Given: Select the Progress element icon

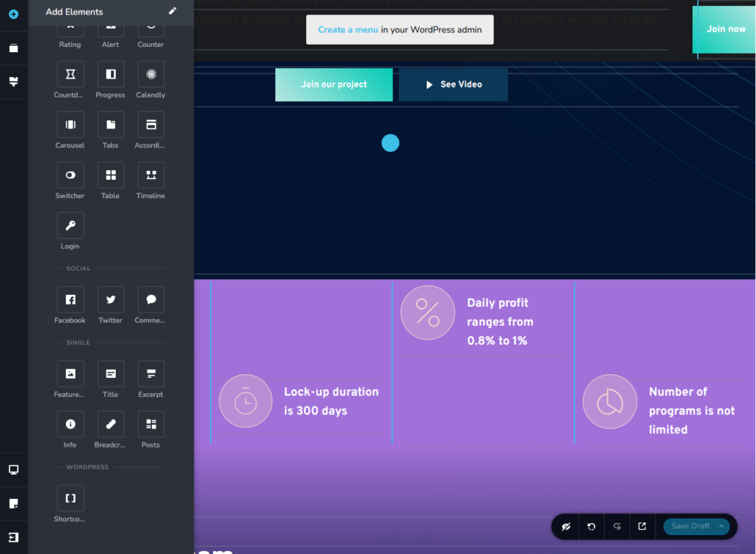Looking at the screenshot, I should click(x=110, y=74).
